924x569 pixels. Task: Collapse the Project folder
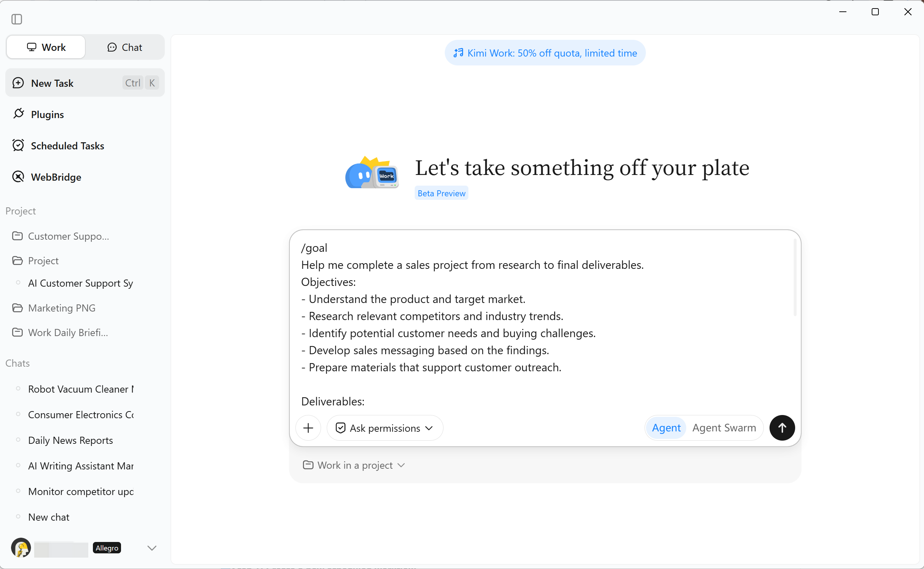(x=85, y=260)
